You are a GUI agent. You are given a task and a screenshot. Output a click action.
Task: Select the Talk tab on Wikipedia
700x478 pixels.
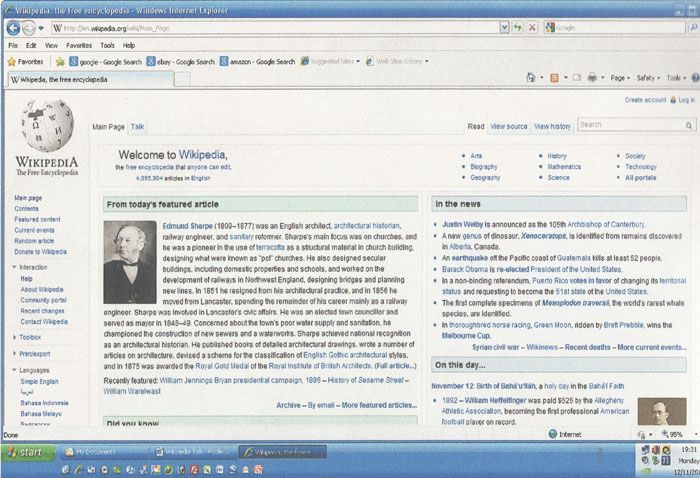pos(138,127)
